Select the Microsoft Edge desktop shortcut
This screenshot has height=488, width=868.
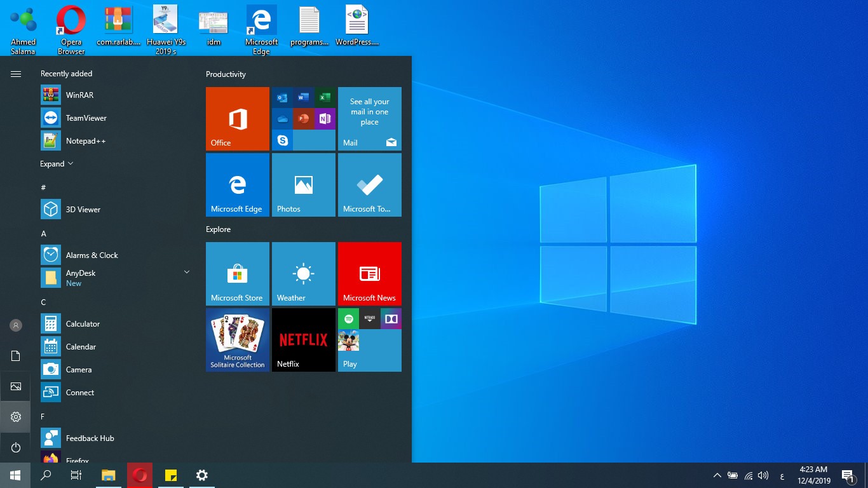[x=261, y=30]
